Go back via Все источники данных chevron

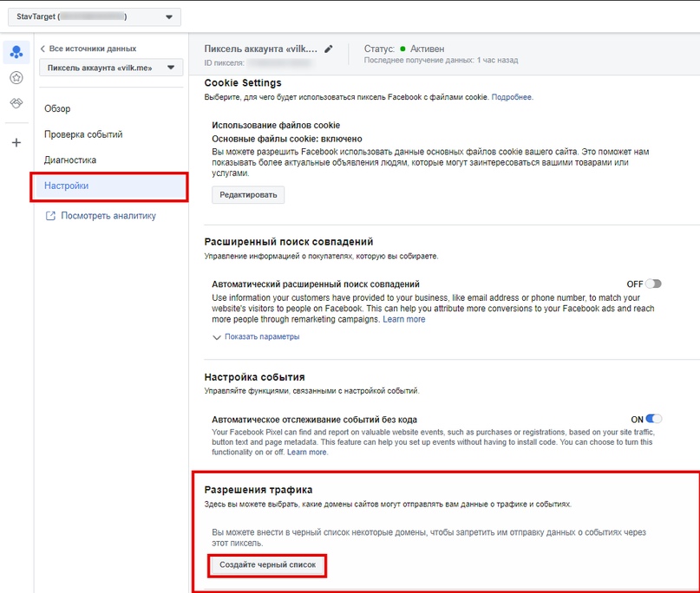pos(43,49)
